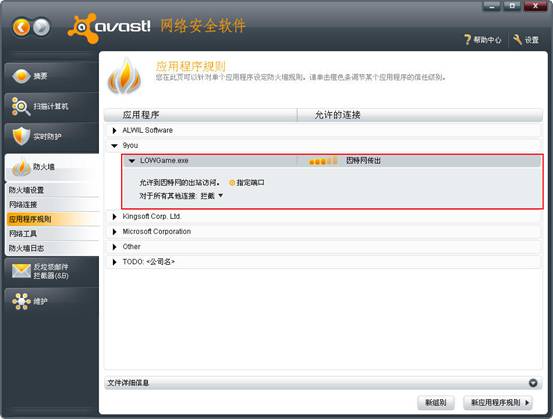Screen dimensions: 553x419
Task: Click the Application (应用程序) column header
Action: (x=201, y=115)
